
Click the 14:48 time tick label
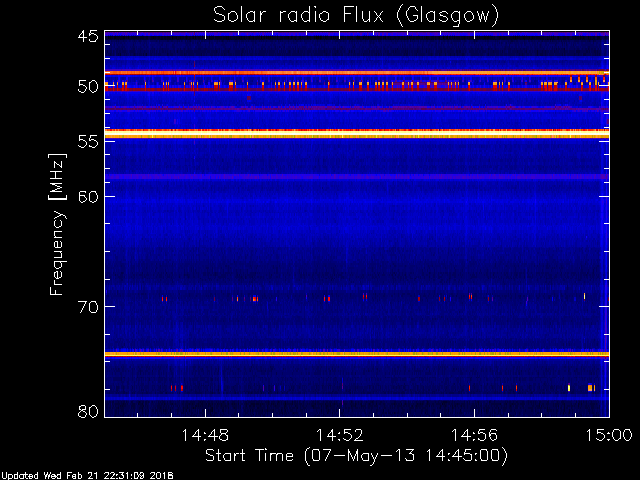click(205, 435)
